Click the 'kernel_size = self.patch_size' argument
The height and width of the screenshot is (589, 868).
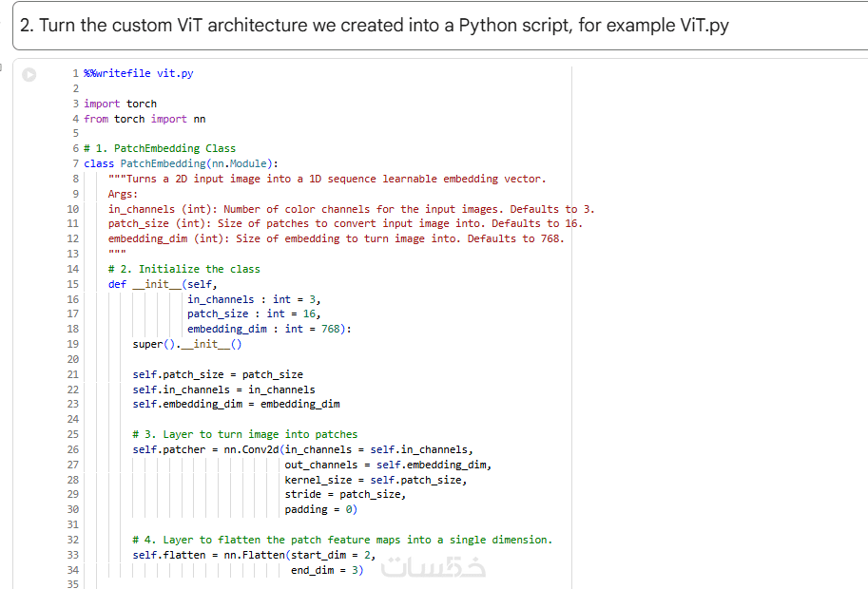pos(376,480)
